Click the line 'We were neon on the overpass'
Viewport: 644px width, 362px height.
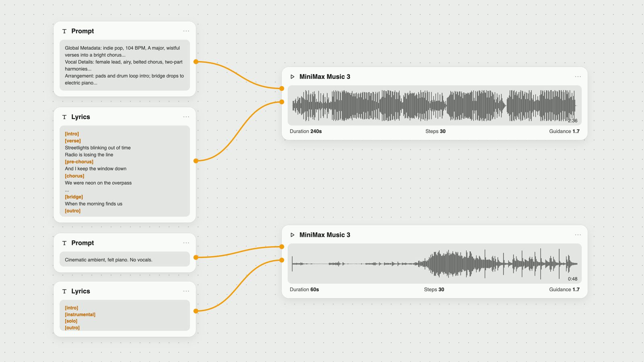coord(98,183)
